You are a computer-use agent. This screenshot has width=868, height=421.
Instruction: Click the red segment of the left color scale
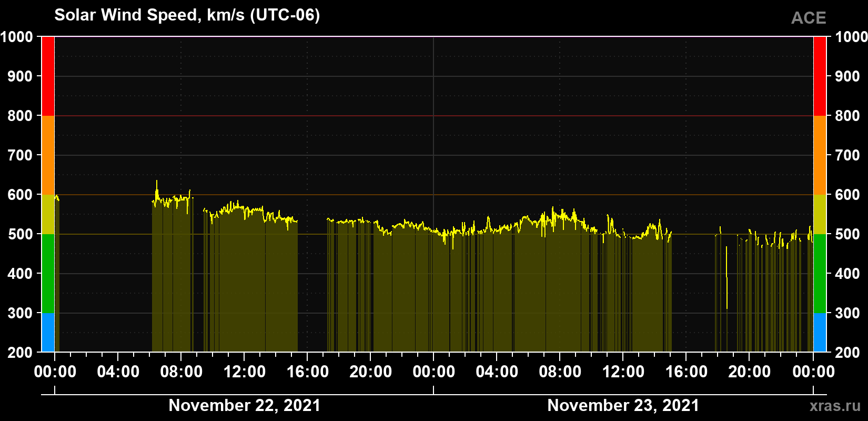coord(48,76)
